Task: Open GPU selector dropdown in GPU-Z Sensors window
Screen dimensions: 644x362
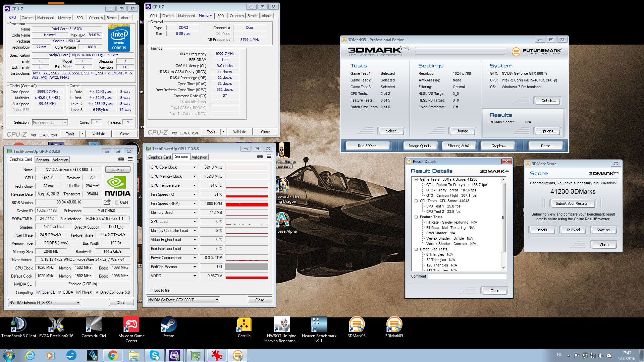Action: point(183,300)
